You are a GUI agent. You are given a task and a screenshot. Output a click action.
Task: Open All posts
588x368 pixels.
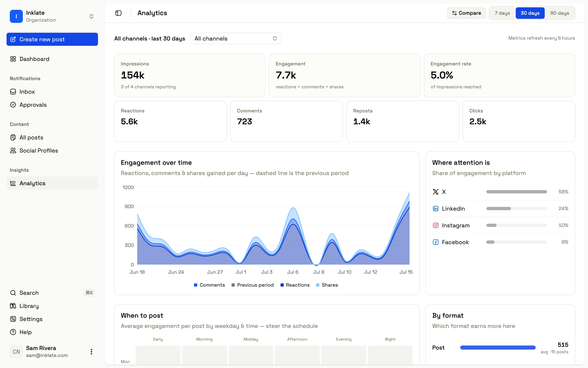click(52, 138)
